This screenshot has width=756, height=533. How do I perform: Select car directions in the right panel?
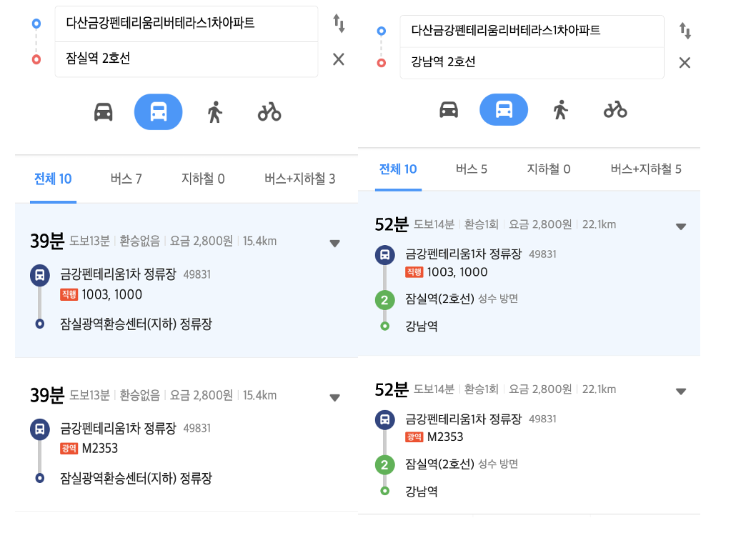coord(449,109)
